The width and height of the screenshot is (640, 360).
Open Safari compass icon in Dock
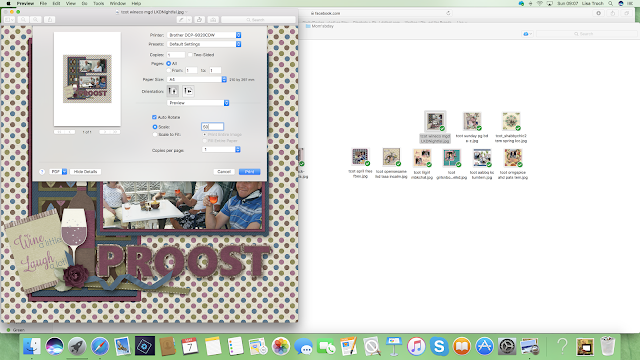(x=100, y=346)
